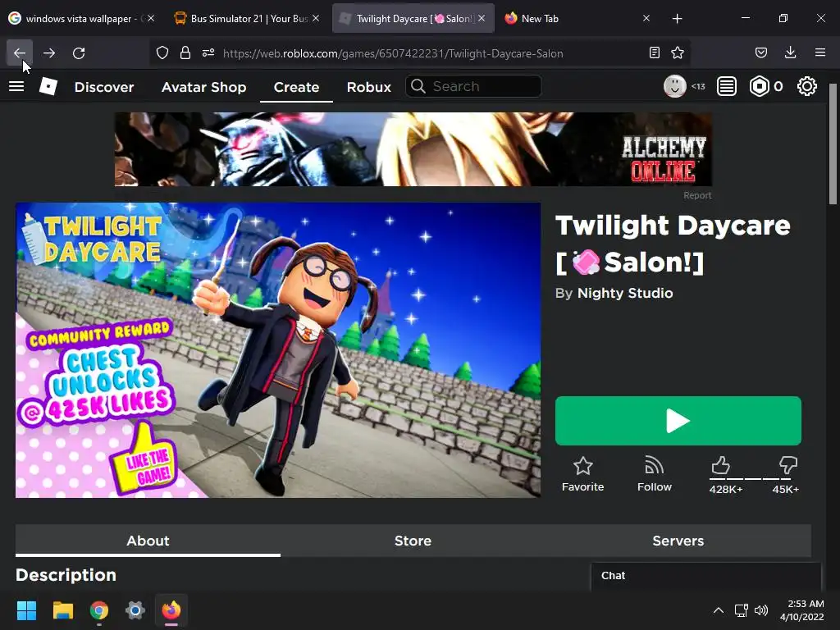The width and height of the screenshot is (840, 630).
Task: Open the volume control in tray
Action: point(761,610)
